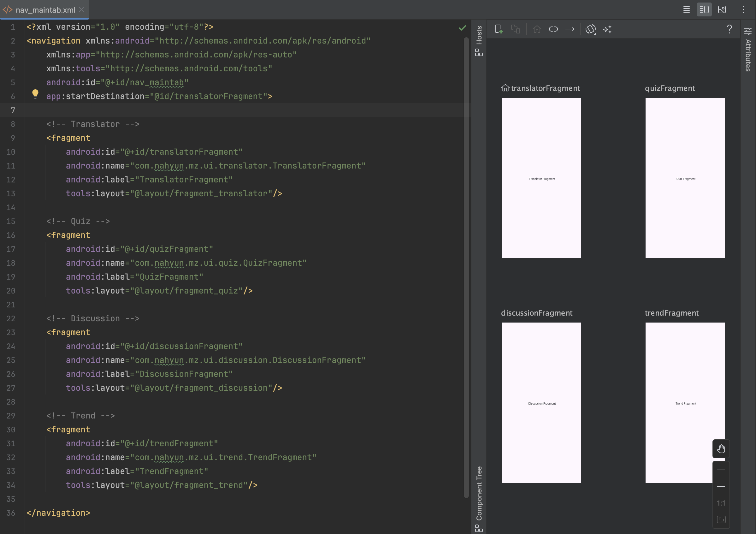Click the trendFragment destination label
The width and height of the screenshot is (756, 534).
point(671,313)
